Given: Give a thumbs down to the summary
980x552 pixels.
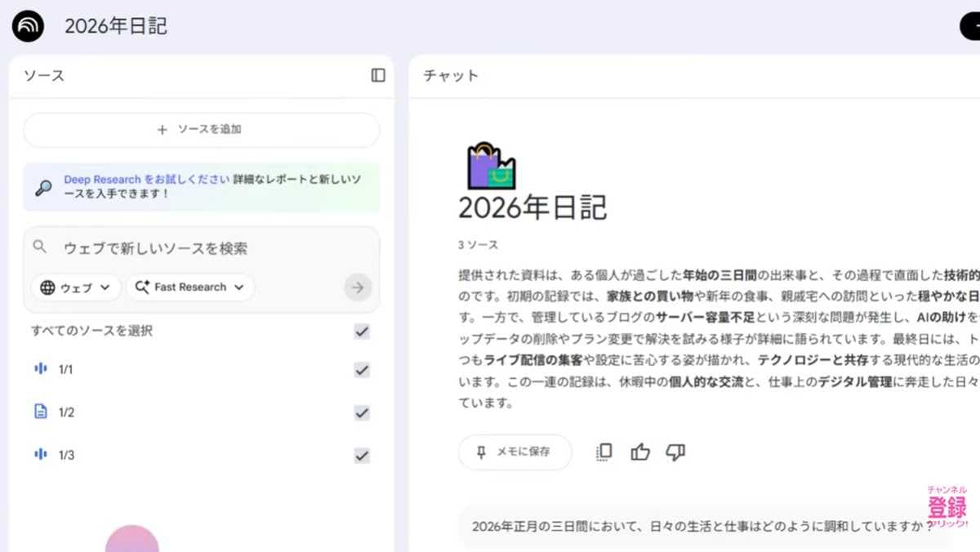Looking at the screenshot, I should (675, 452).
